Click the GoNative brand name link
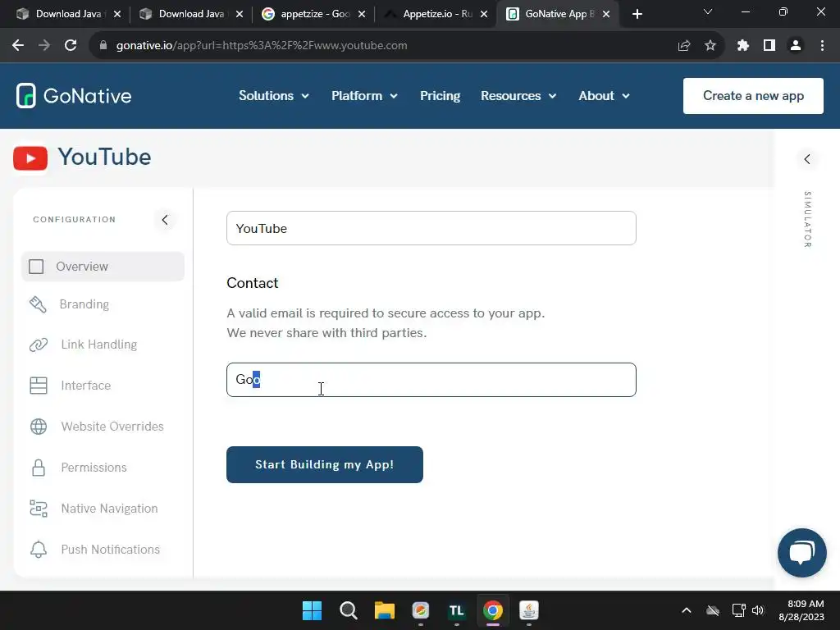840x630 pixels. 87,96
